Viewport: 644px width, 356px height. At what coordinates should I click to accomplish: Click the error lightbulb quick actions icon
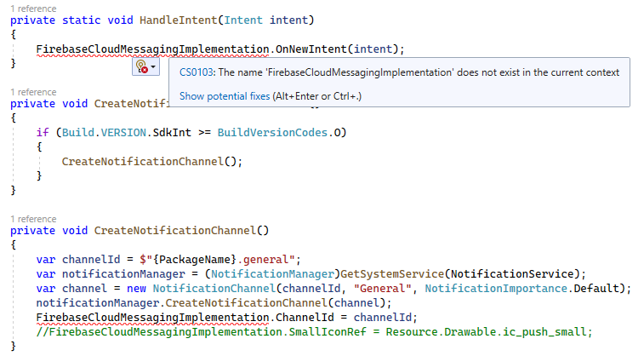click(142, 66)
